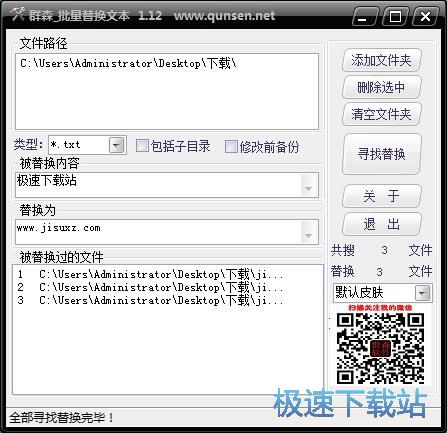Select replaced file row 1
Image resolution: width=447 pixels, height=433 pixels.
tap(151, 274)
